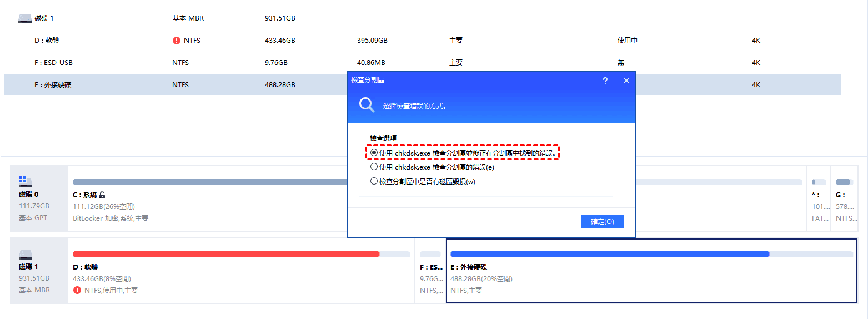Click the 111.12GB(26%空閒) text
Screen dimensions: 868x319
104,207
